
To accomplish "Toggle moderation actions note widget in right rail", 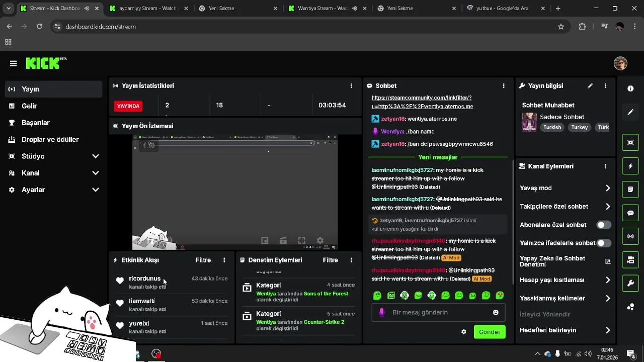I will click(630, 190).
